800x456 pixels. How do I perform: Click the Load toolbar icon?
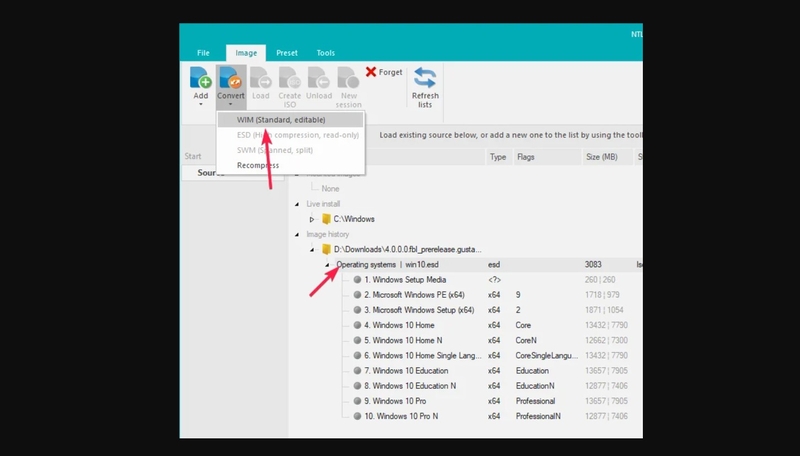(x=261, y=78)
